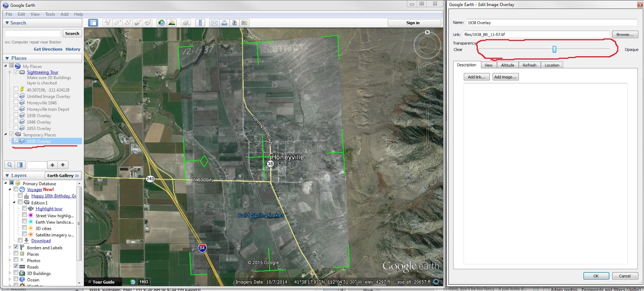
Task: Select the Ruler tool icon
Action: [200, 23]
